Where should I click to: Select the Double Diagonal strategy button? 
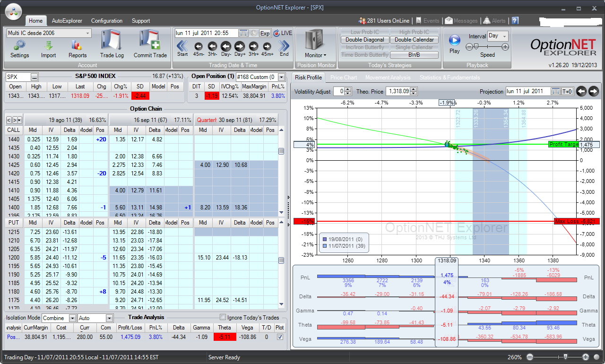(365, 40)
